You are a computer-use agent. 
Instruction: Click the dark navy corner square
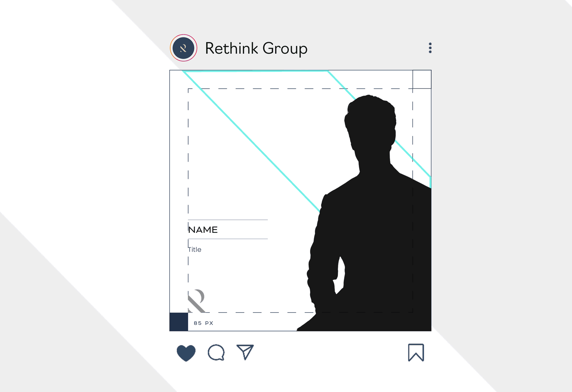click(x=179, y=322)
